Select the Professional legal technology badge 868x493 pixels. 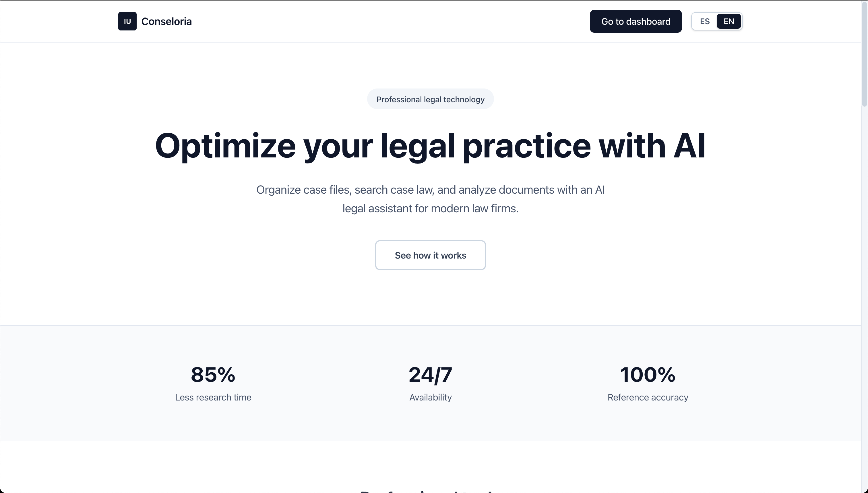click(430, 99)
